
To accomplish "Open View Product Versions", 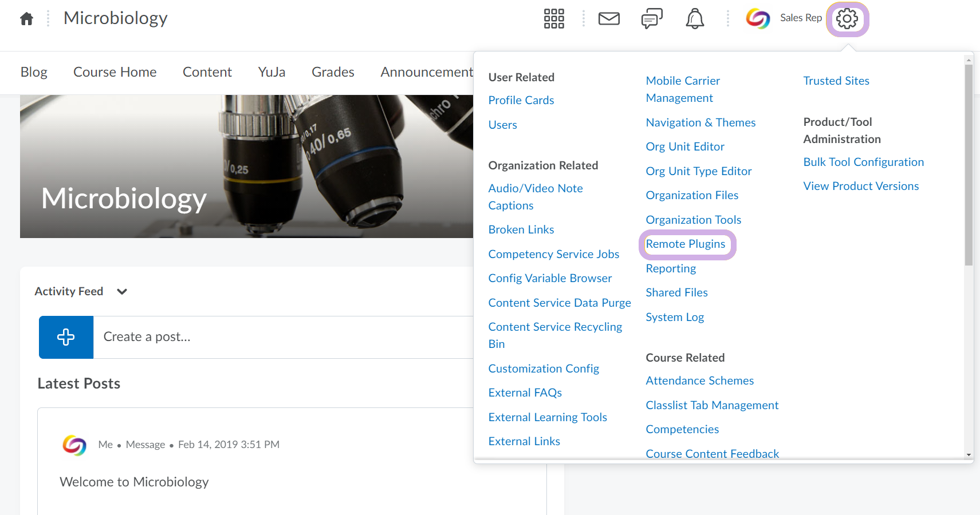I will coord(861,186).
